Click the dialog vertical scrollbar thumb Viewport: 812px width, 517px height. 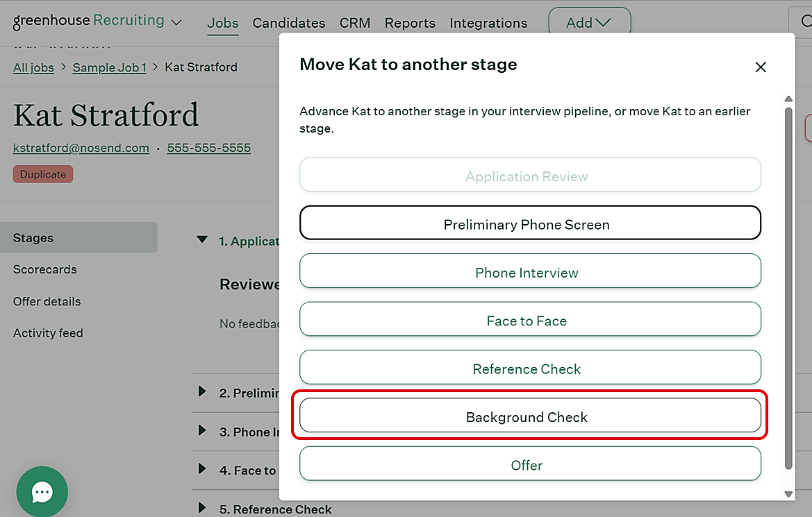[788, 288]
